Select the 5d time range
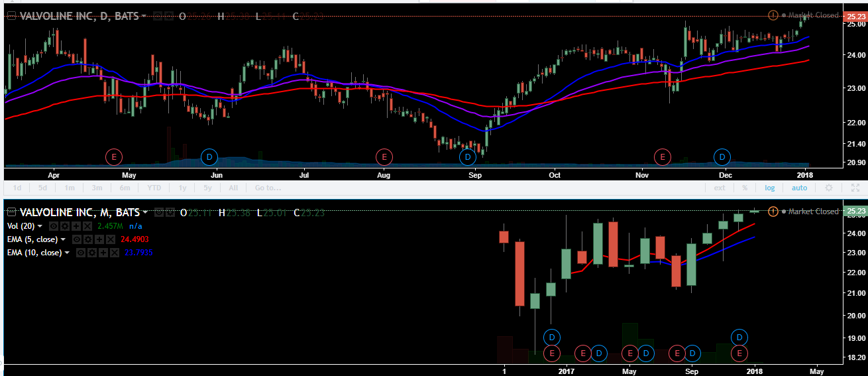This screenshot has width=868, height=376. [42, 188]
